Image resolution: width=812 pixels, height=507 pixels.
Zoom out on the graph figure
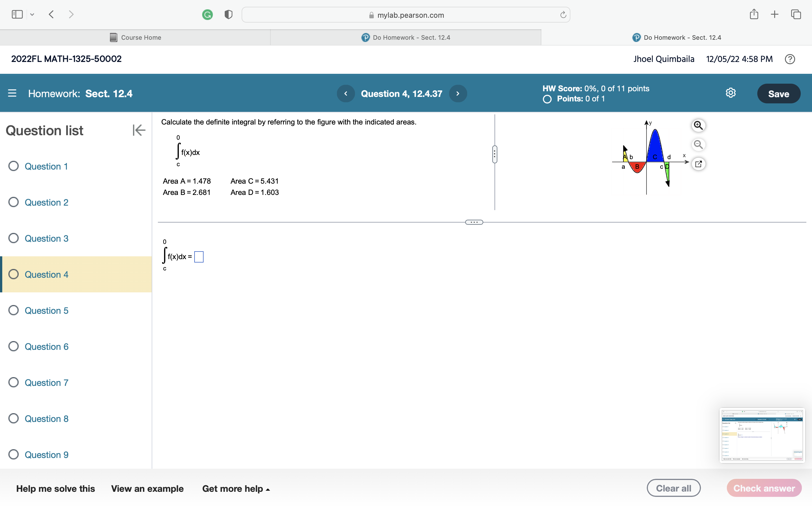[x=698, y=144]
